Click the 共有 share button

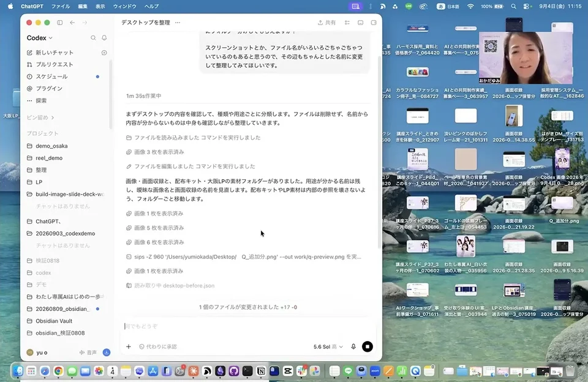[x=326, y=23]
